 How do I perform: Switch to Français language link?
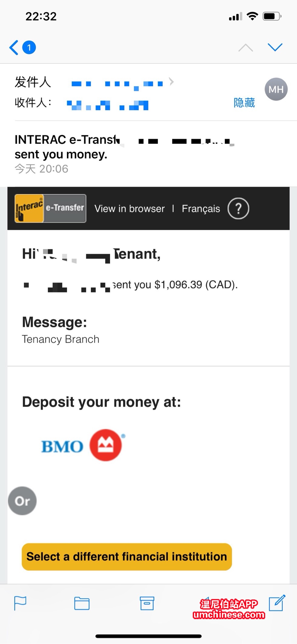(201, 209)
